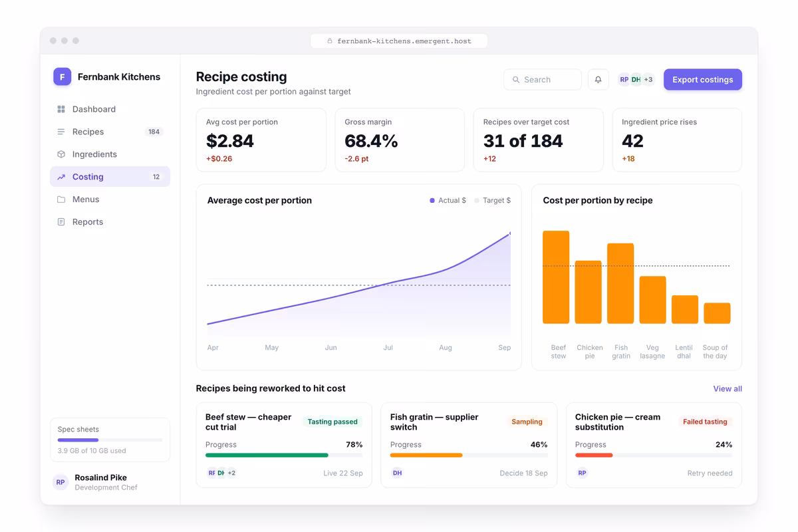Open the Reports page
798x532 pixels.
click(x=110, y=222)
